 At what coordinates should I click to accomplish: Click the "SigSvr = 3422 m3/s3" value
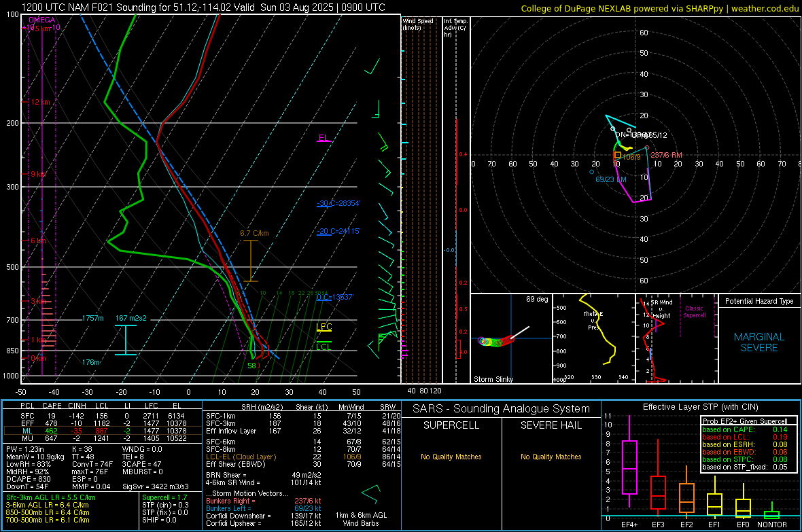[x=156, y=486]
